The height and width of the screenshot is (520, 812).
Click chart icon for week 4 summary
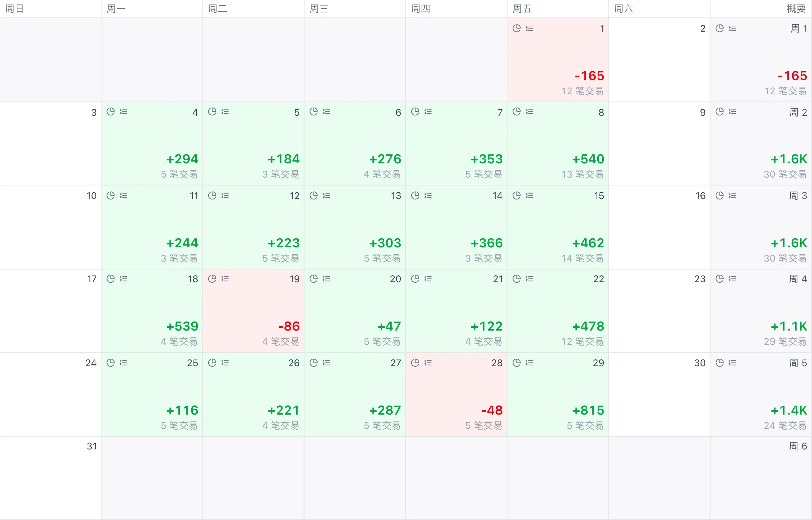pyautogui.click(x=719, y=278)
